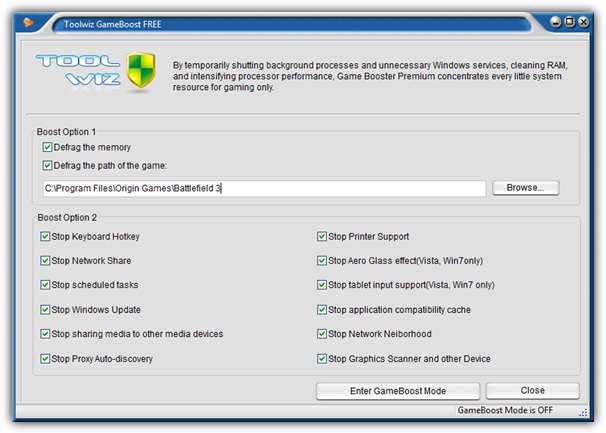Toggle Stop Network Share checkbox

tap(45, 261)
